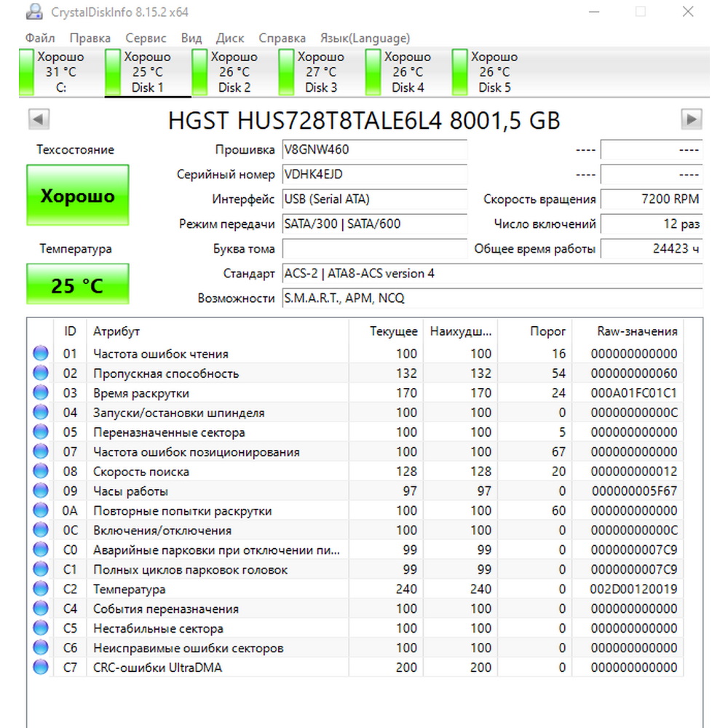Click the raw value 002D00120019

tap(633, 589)
